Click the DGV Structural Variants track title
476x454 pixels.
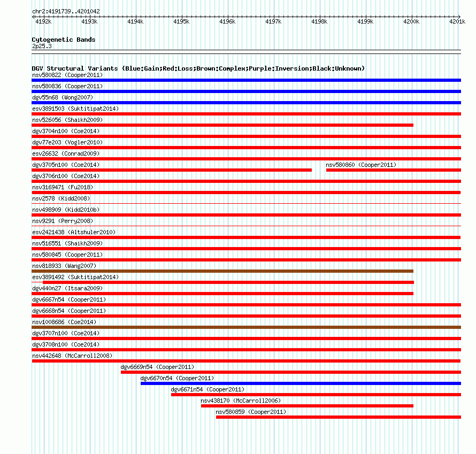(x=198, y=68)
